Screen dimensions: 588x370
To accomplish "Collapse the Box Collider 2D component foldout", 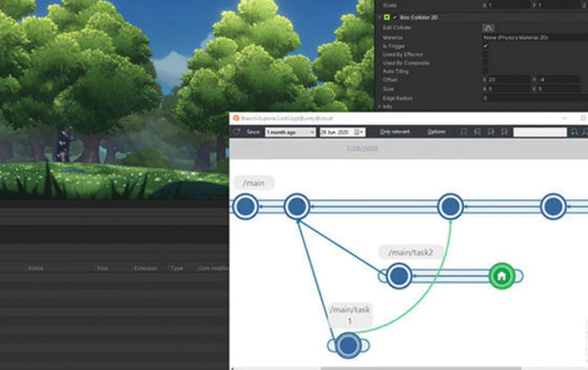I will pos(380,17).
